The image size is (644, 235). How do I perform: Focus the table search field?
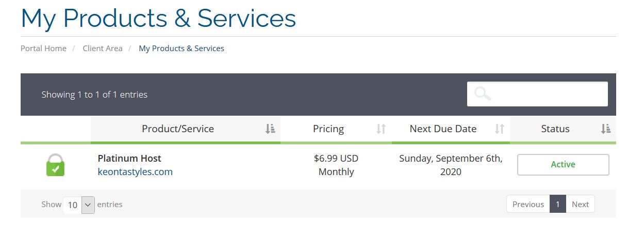(x=547, y=94)
